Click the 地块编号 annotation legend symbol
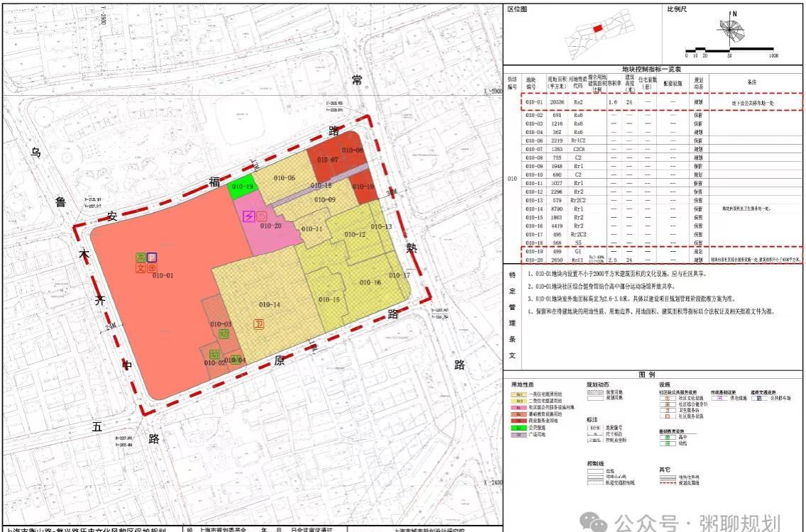806x532 pixels. pyautogui.click(x=595, y=428)
